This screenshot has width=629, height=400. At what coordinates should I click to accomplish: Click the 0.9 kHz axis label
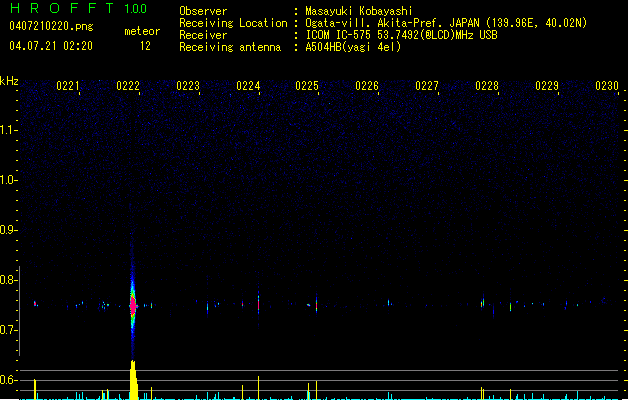click(x=8, y=230)
